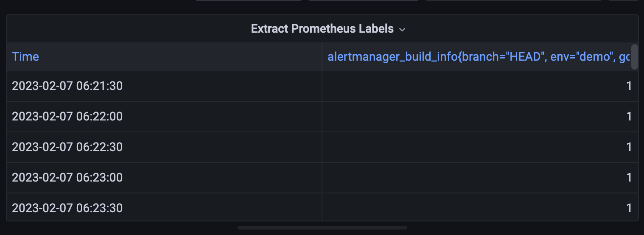Select the 2023-02-07 06:21:30 time cell
This screenshot has width=644, height=235.
67,86
